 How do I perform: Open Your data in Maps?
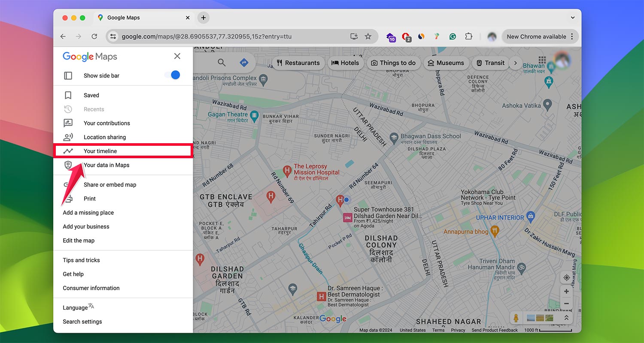(106, 165)
